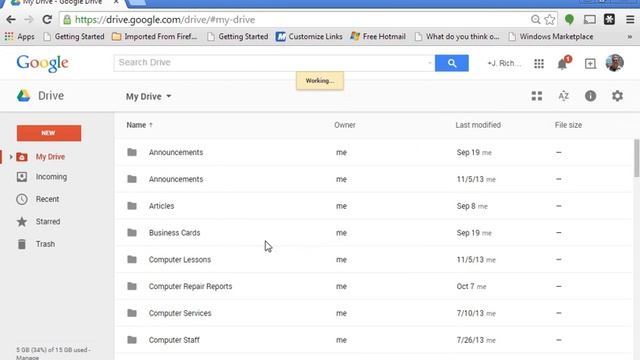Open the Drive settings gear
This screenshot has width=640, height=360.
click(617, 96)
